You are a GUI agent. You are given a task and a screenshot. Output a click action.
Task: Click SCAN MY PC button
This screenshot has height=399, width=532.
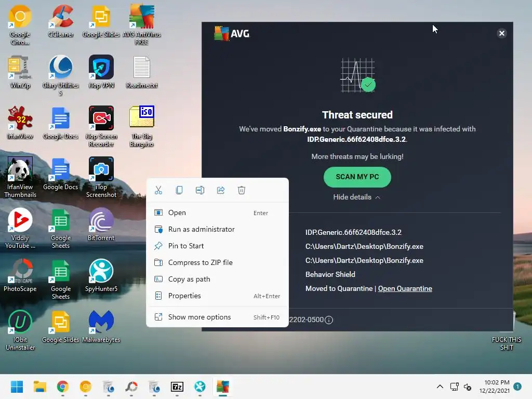[357, 177]
